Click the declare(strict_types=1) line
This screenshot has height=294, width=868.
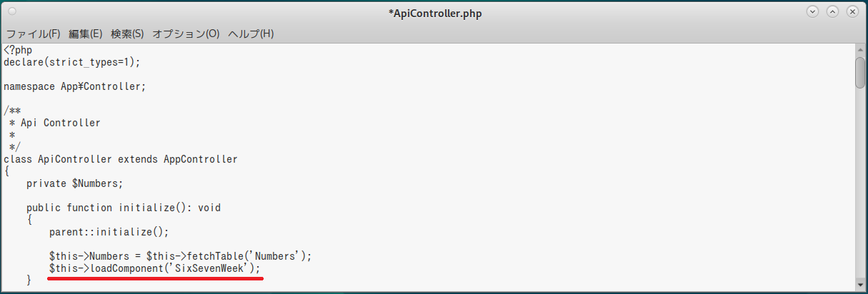pyautogui.click(x=71, y=62)
